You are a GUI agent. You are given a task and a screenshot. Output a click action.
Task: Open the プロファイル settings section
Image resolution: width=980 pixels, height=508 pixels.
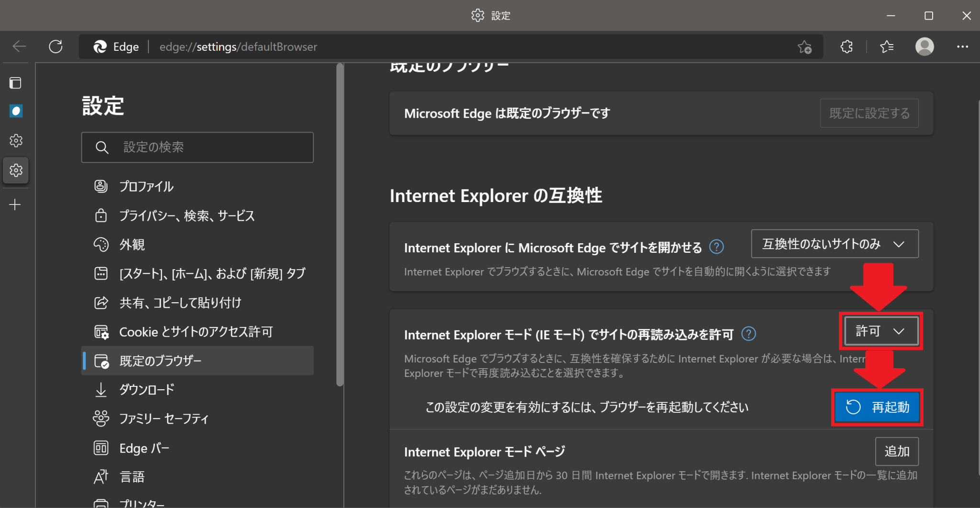tap(146, 186)
